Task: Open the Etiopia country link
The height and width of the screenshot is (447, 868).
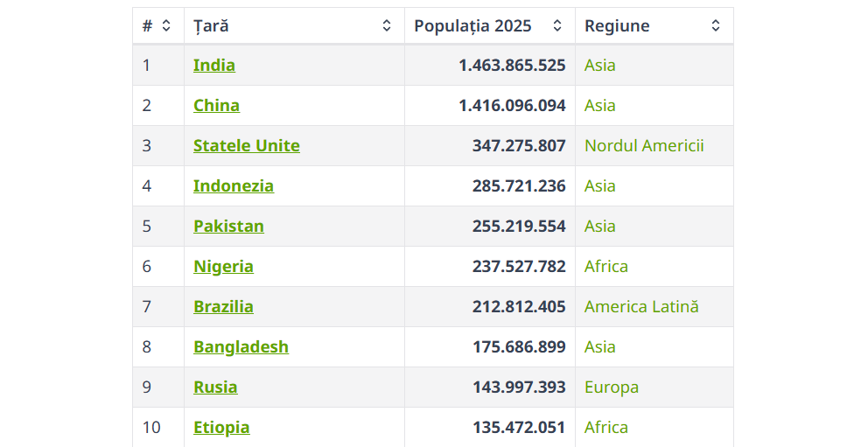Action: tap(221, 428)
